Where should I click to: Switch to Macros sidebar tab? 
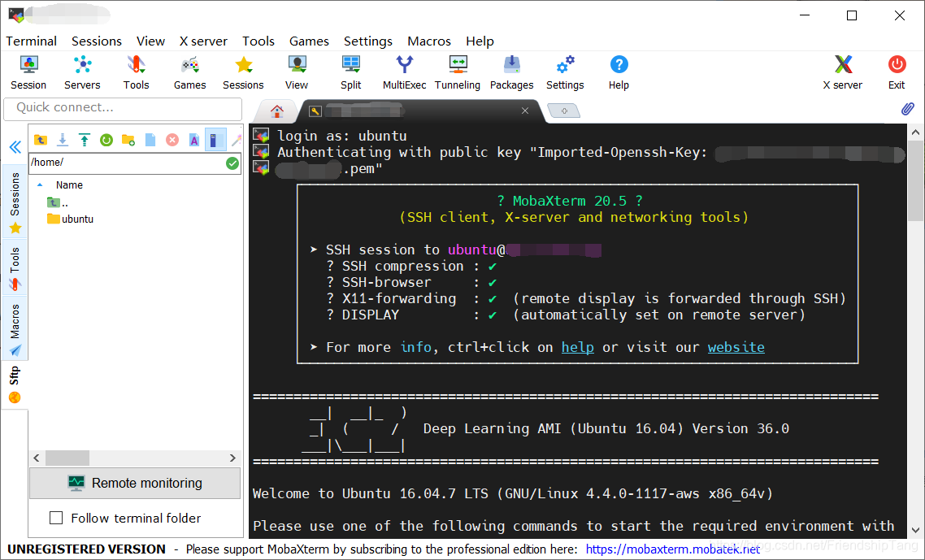(15, 328)
